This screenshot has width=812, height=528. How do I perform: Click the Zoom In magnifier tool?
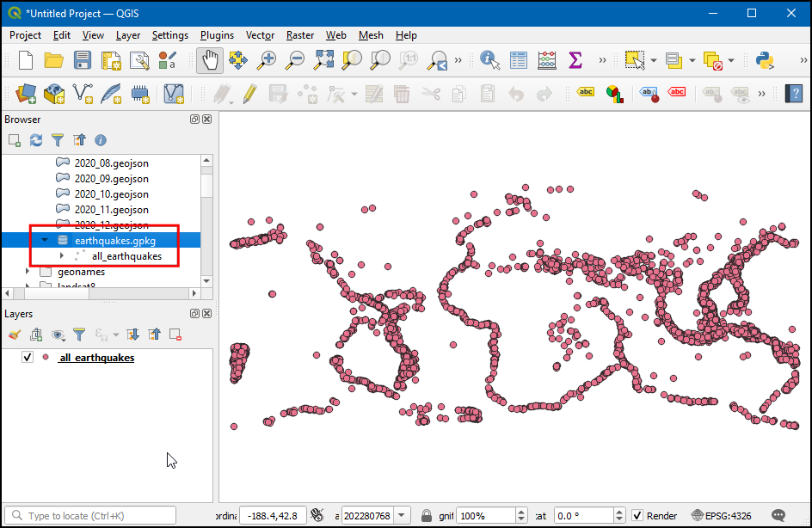click(x=268, y=60)
